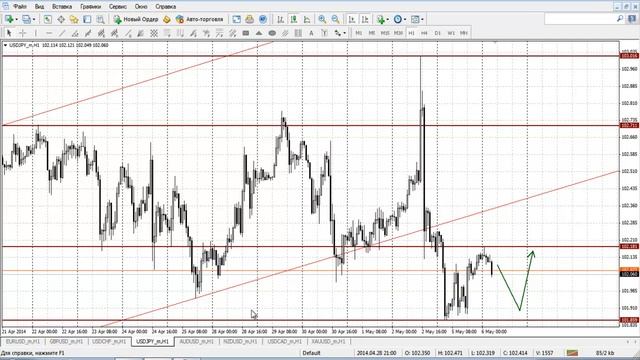Open the chart templates icon
The height and width of the screenshot is (360, 640).
pyautogui.click(x=415, y=19)
